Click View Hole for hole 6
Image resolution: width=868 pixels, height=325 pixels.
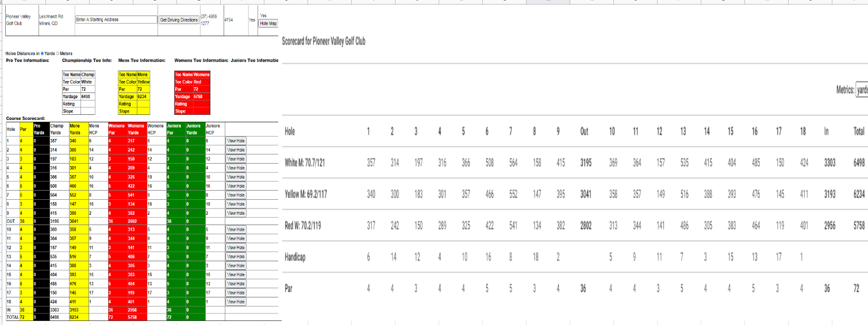coord(236,186)
